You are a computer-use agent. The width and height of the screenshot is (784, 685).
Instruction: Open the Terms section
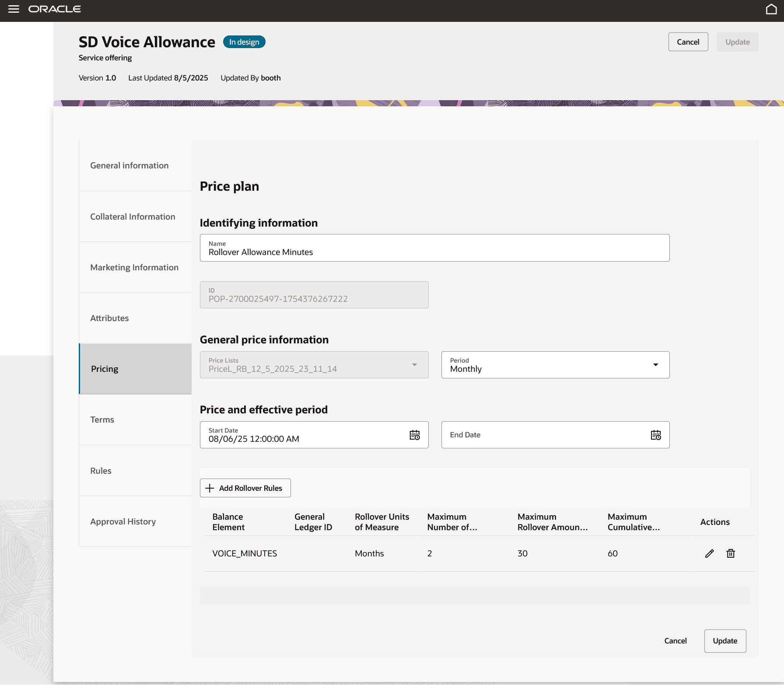tap(102, 419)
